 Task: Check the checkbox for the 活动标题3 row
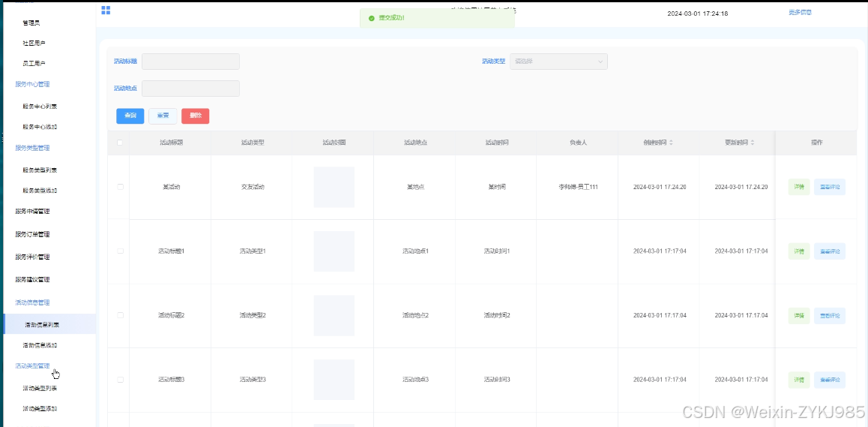(120, 380)
